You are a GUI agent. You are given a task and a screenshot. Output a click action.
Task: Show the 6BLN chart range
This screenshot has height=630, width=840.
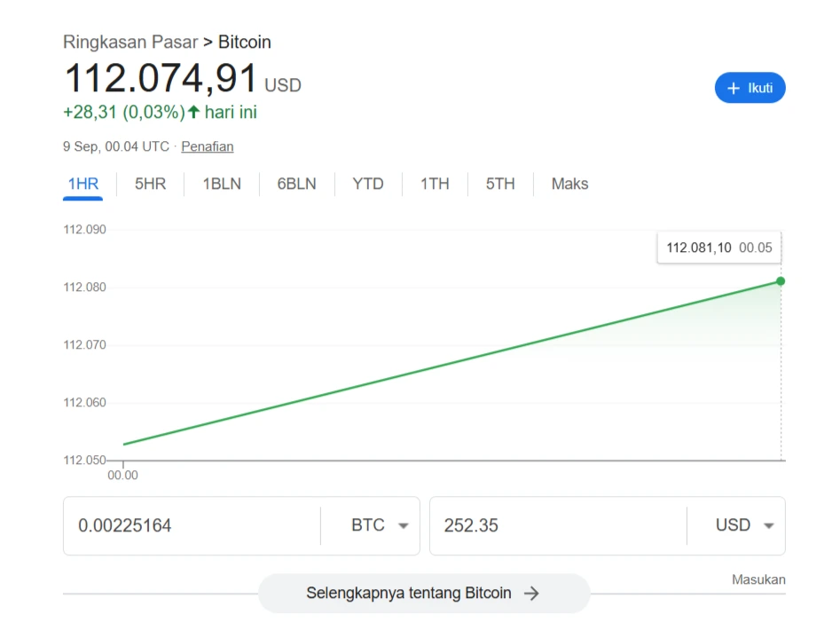(x=296, y=184)
